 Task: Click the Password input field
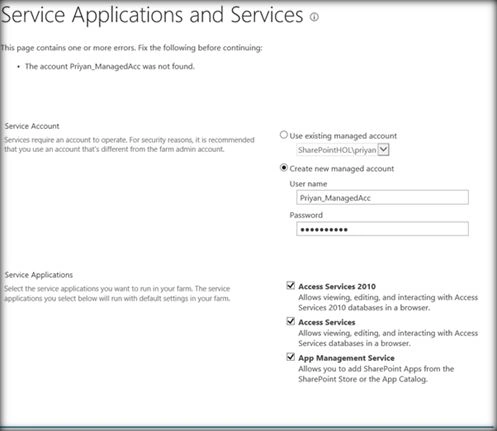(x=382, y=229)
